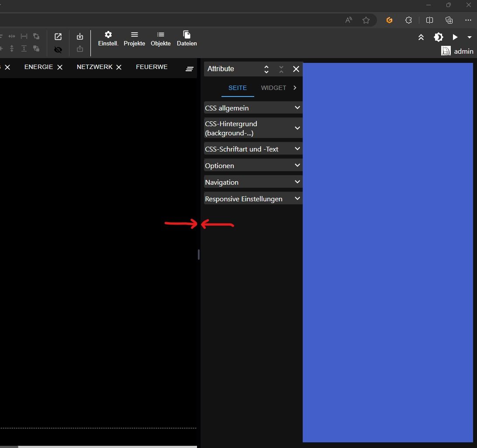
Task: Toggle the crossed-out eye visibility icon
Action: 58,50
